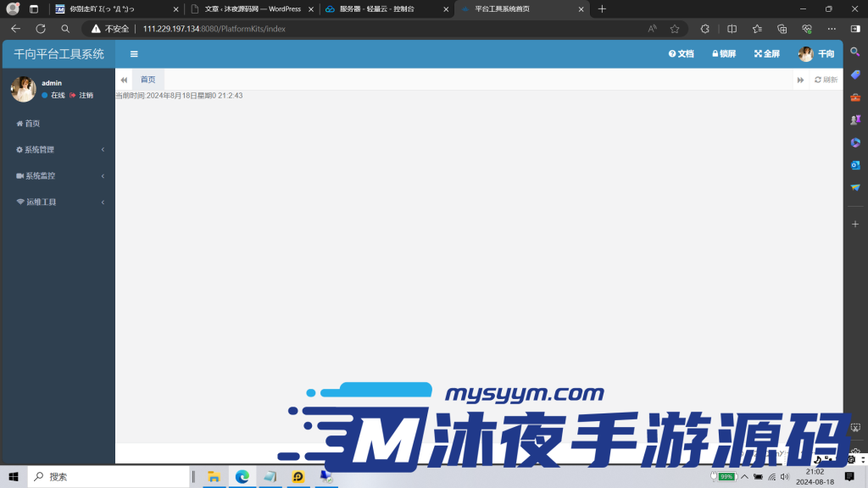This screenshot has height=488, width=868.
Task: Open the 文档 documentation icon
Action: pyautogui.click(x=674, y=53)
